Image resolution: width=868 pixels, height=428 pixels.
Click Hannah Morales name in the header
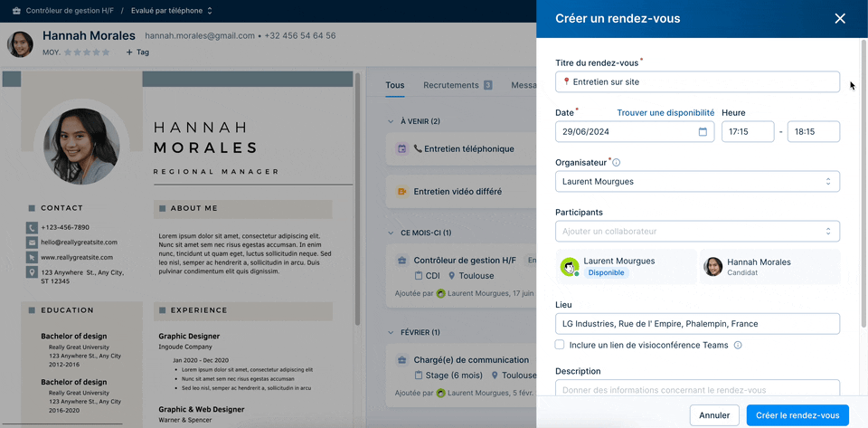coord(90,36)
